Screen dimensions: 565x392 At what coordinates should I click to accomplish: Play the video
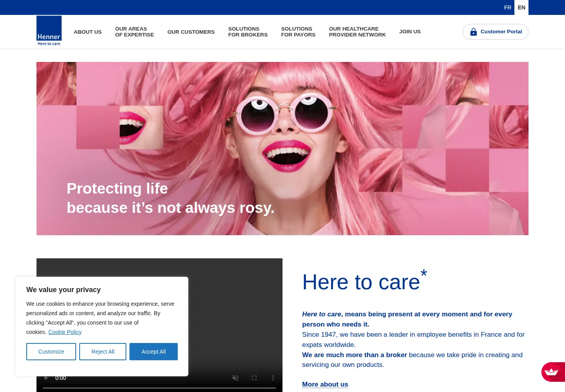[46, 378]
